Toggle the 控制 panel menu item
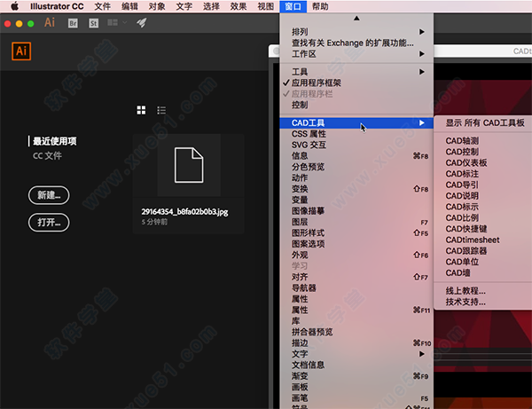The width and height of the screenshot is (532, 409). [x=300, y=104]
